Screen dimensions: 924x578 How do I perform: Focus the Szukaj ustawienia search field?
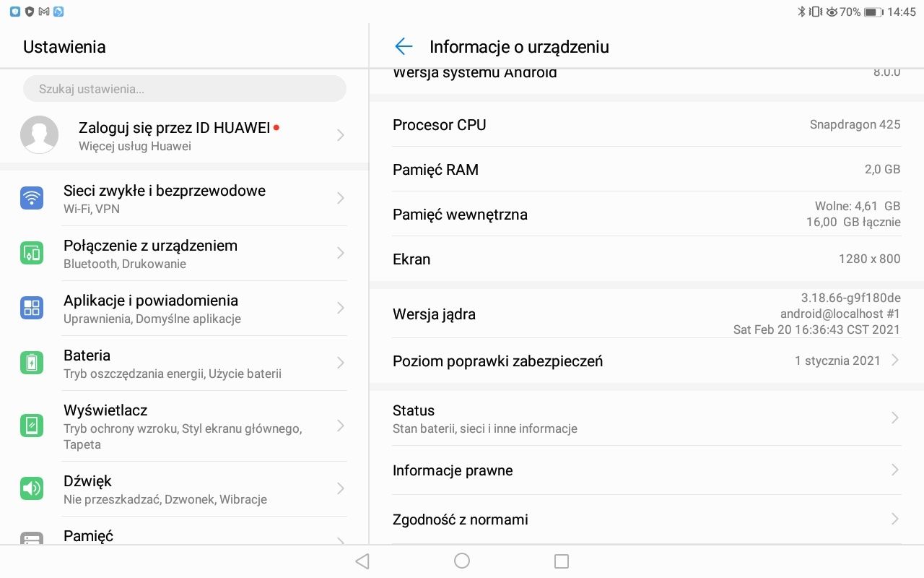pos(185,89)
